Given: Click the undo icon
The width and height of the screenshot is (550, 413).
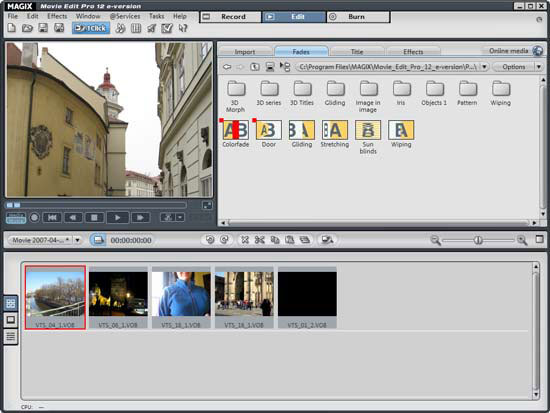Looking at the screenshot, I should [x=209, y=240].
